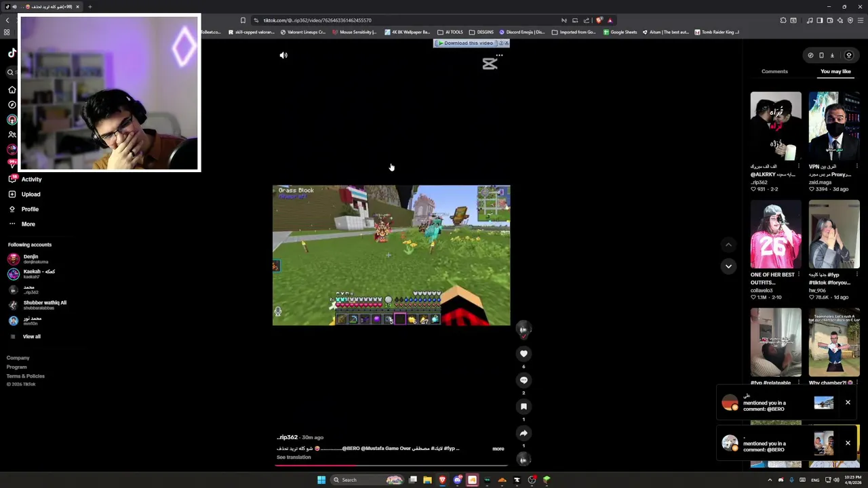
Task: Click the compass icon in the top-right pill
Action: pyautogui.click(x=810, y=56)
